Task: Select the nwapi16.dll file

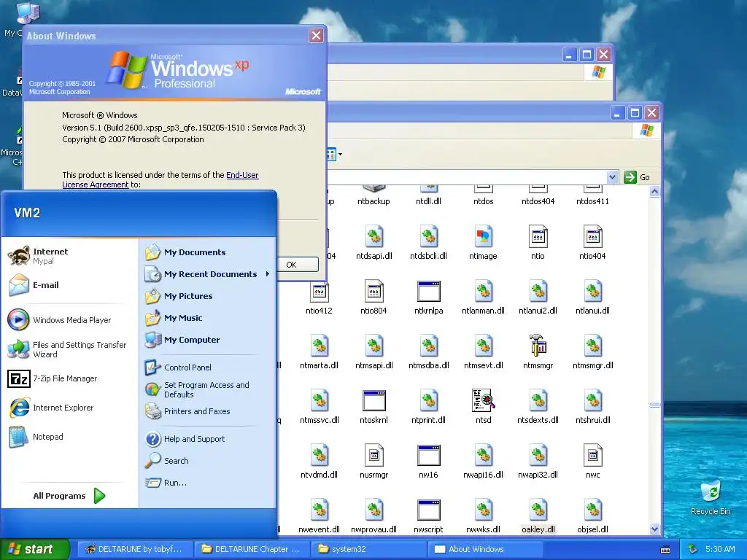Action: click(483, 462)
